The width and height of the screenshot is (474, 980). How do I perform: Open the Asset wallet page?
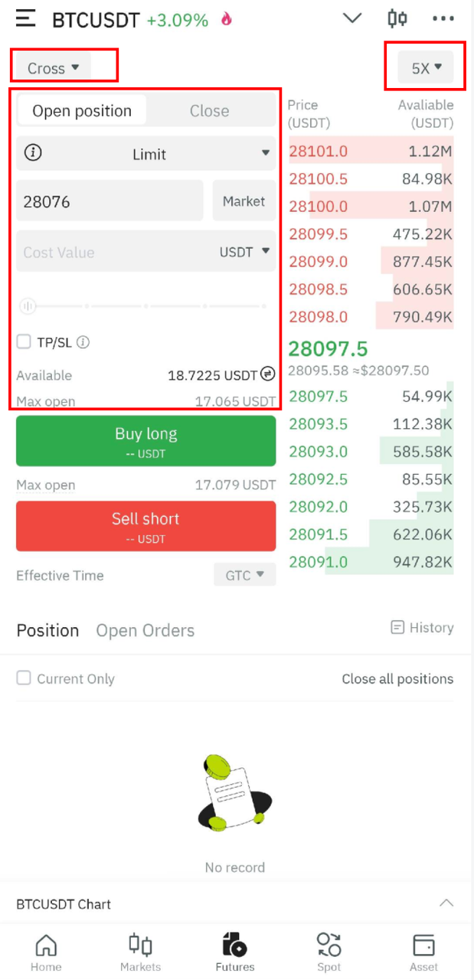[423, 952]
